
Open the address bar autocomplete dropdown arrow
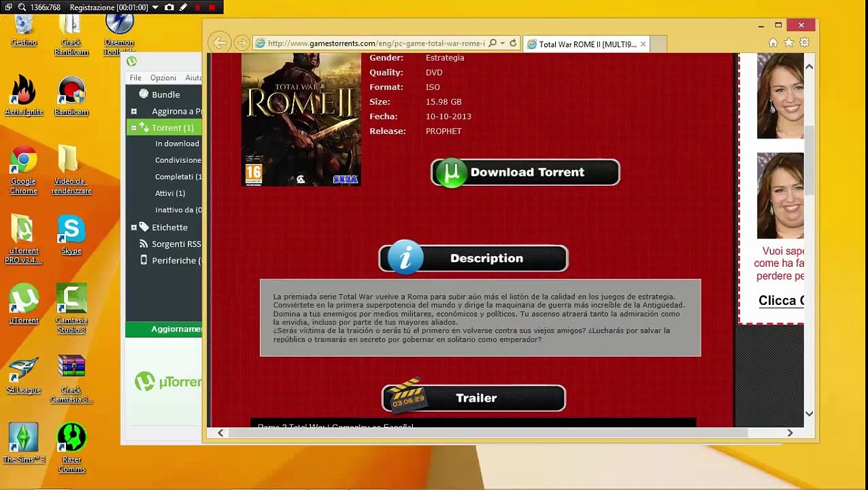pyautogui.click(x=503, y=44)
